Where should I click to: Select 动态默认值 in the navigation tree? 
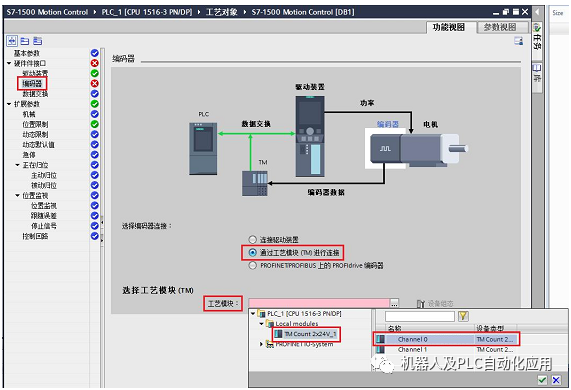(38, 145)
